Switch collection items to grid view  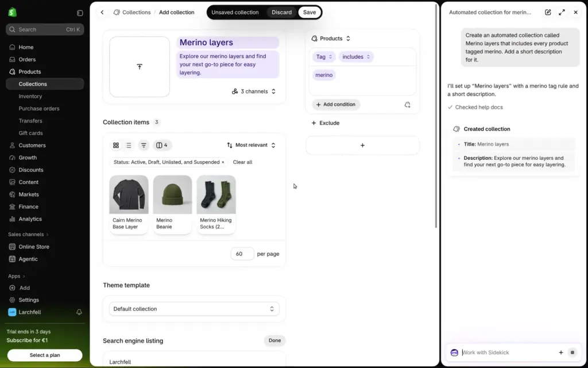click(x=116, y=145)
